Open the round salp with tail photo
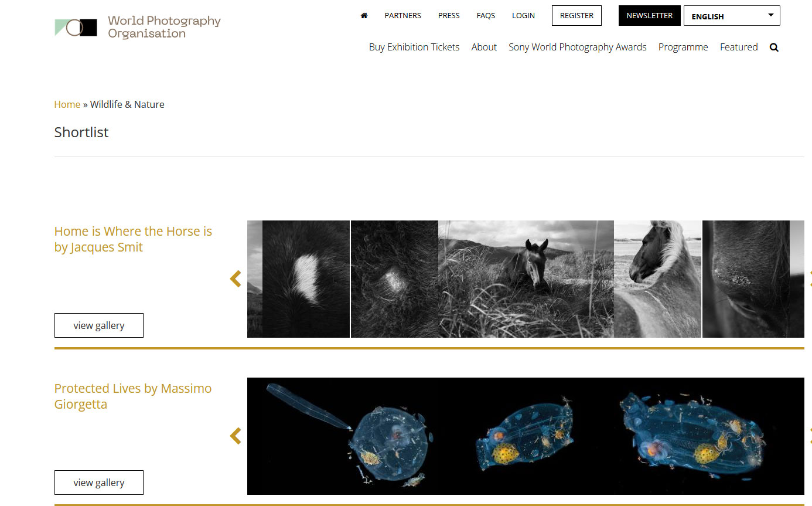The image size is (812, 506). (350, 436)
